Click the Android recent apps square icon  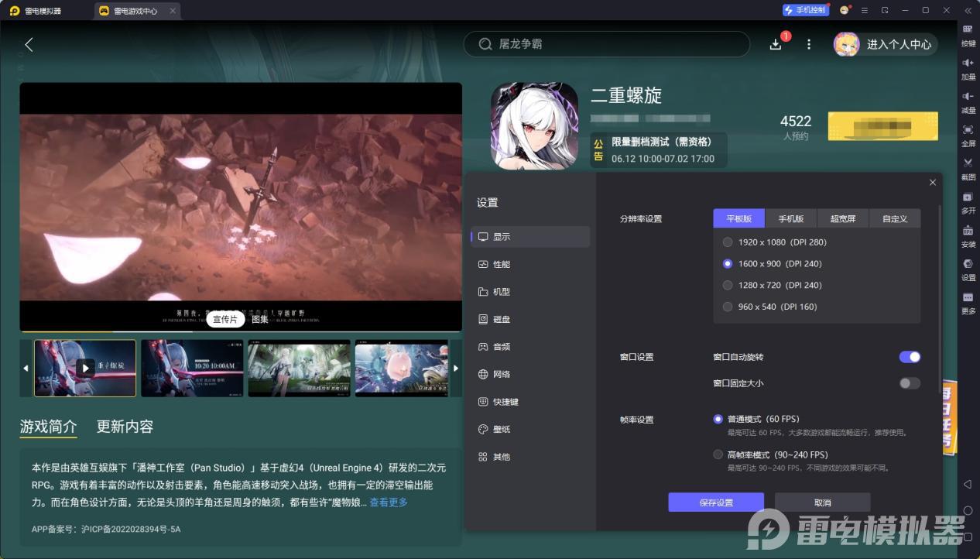968,536
